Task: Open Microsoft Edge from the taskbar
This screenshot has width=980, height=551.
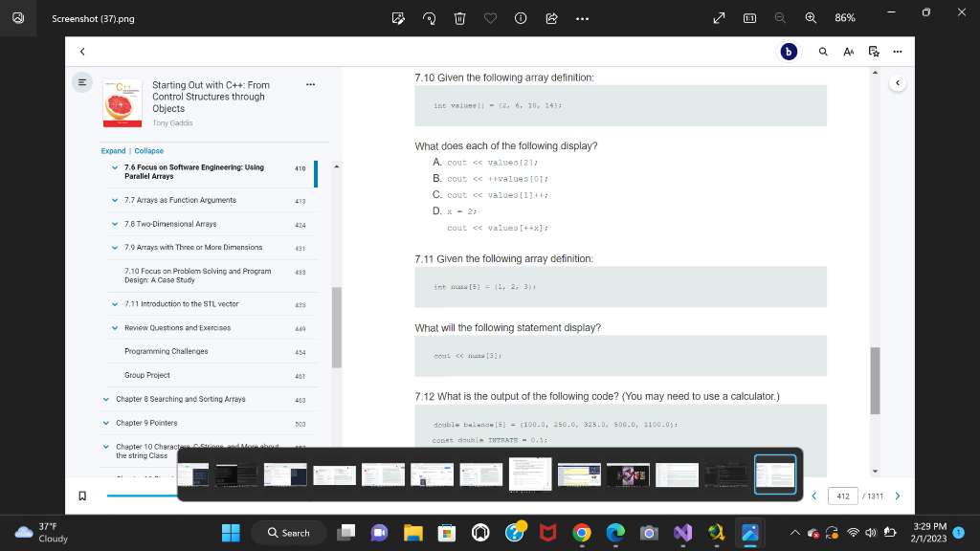Action: pyautogui.click(x=615, y=533)
